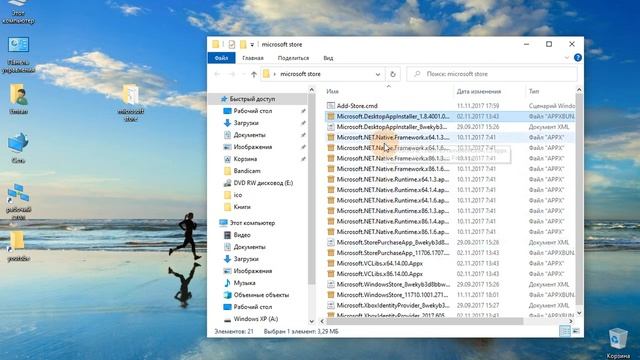Sort files by the Тип column
Viewport: 640px width, 360px height.
534,91
